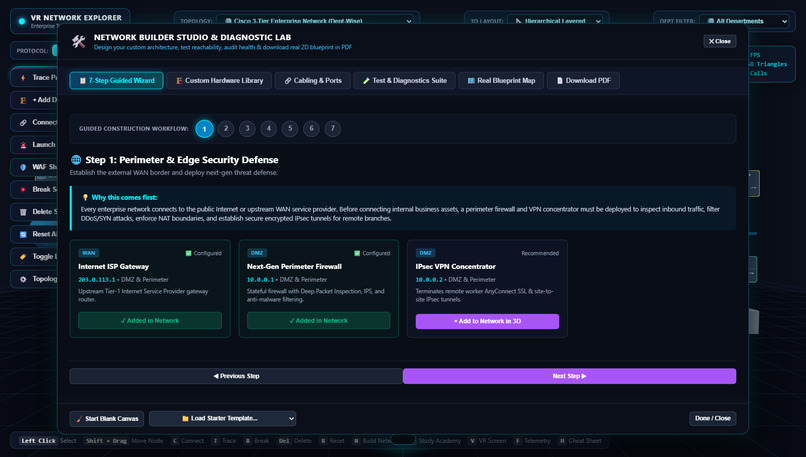
Task: Switch to Custom Hardware Library tab
Action: pos(219,81)
